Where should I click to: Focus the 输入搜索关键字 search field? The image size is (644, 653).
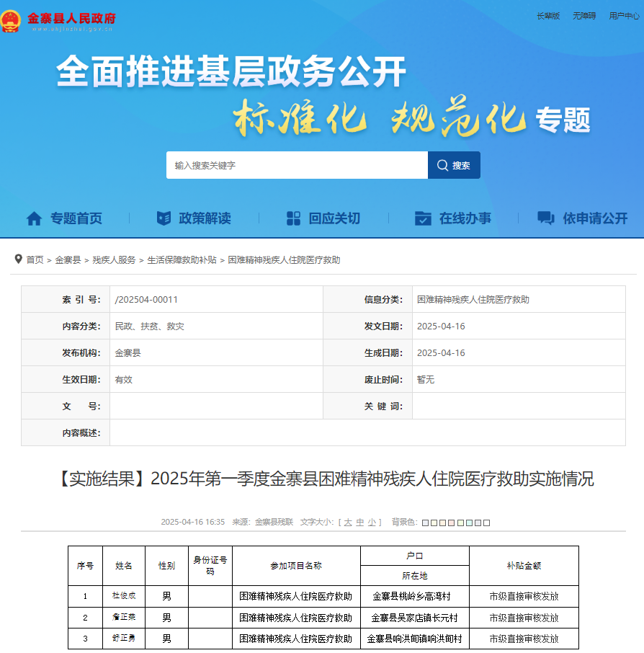(298, 165)
